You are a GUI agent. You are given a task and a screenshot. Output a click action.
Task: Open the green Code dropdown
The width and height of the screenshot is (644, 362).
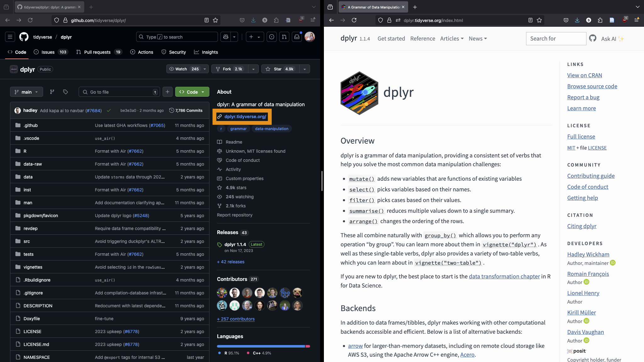pyautogui.click(x=192, y=92)
